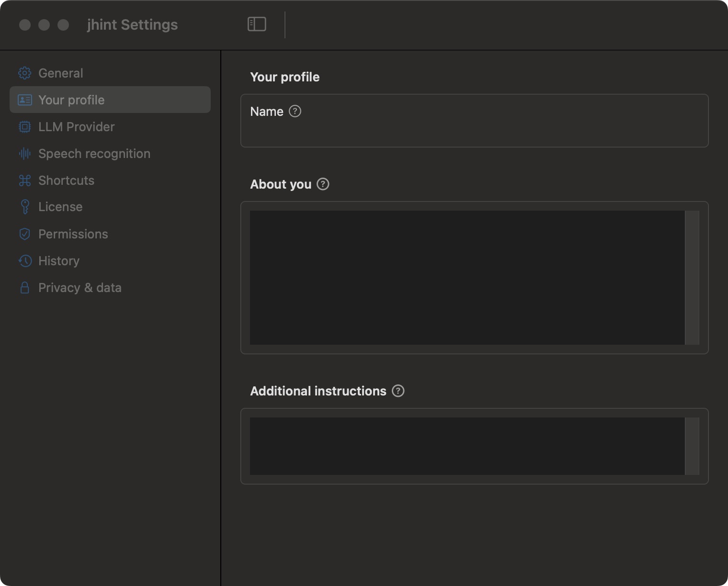The height and width of the screenshot is (586, 728).
Task: Click the LLM Provider chip icon
Action: pyautogui.click(x=24, y=127)
